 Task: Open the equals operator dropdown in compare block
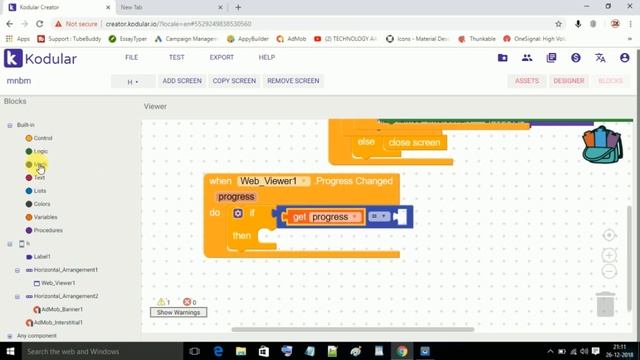(x=379, y=216)
